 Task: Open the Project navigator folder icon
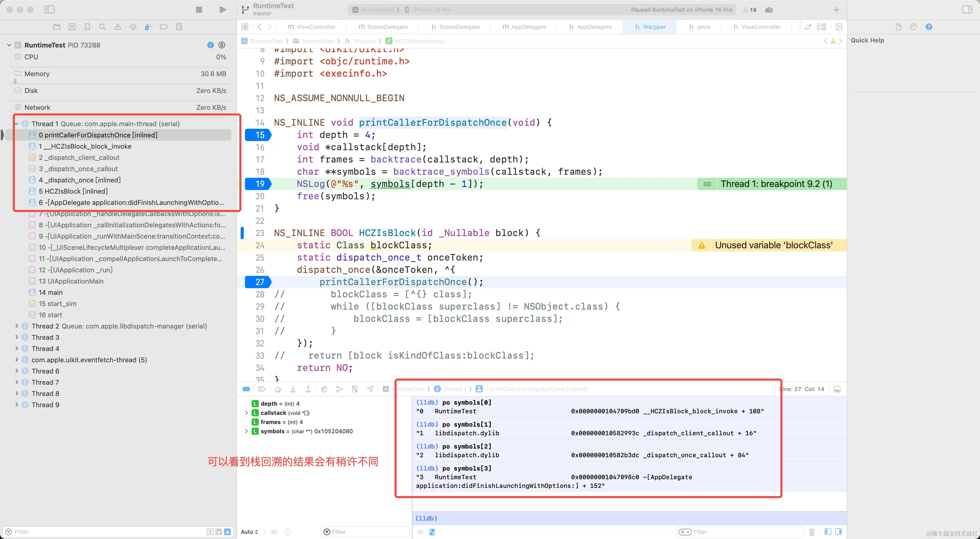click(x=57, y=27)
